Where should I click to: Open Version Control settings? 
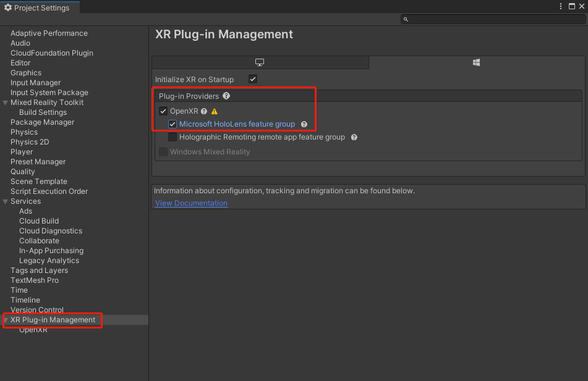point(36,310)
